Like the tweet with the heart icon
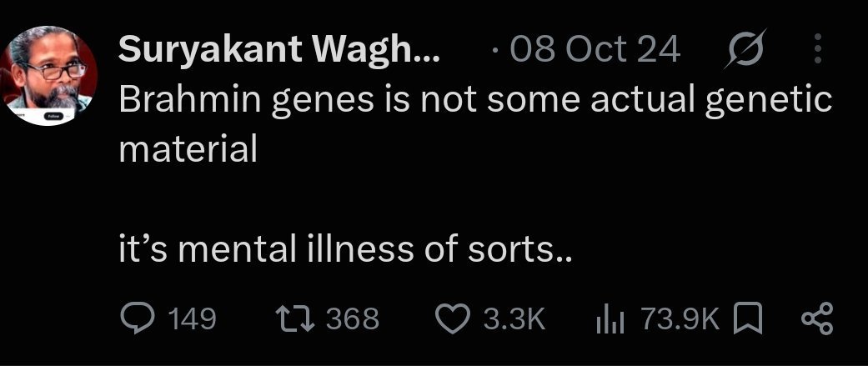 pos(452,319)
